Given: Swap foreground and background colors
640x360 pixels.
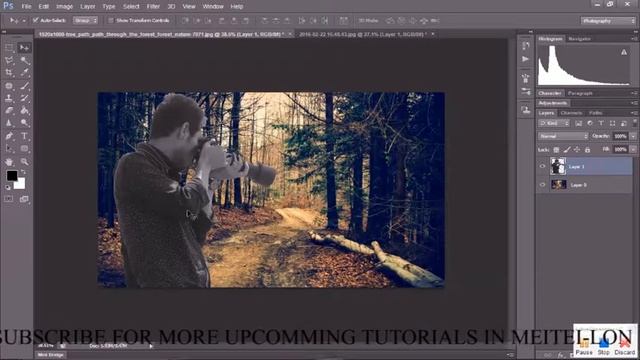Looking at the screenshot, I should click(x=23, y=172).
